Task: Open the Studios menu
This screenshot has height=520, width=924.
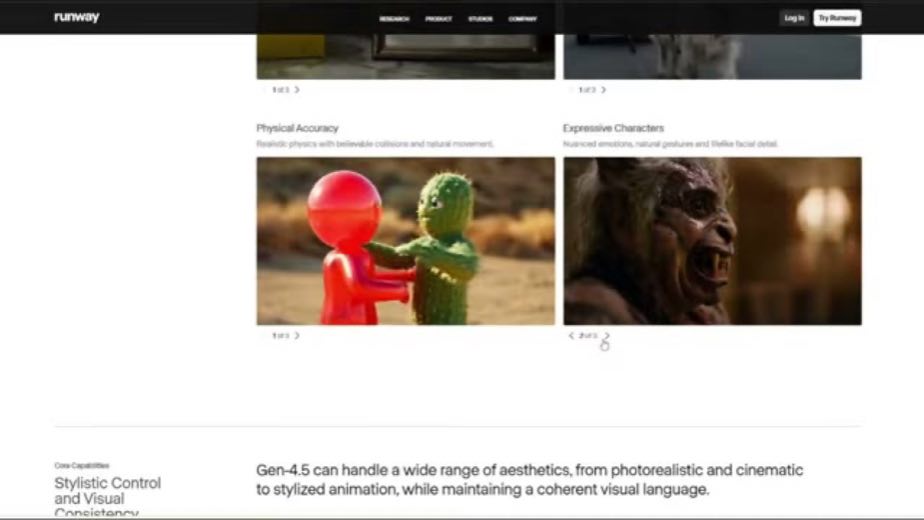Action: 480,19
